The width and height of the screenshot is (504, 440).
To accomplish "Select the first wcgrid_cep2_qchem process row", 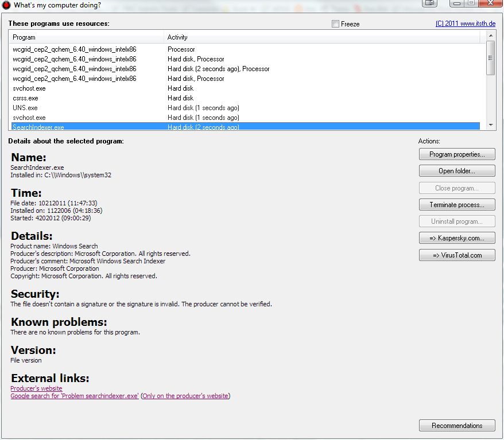I will tap(74, 49).
